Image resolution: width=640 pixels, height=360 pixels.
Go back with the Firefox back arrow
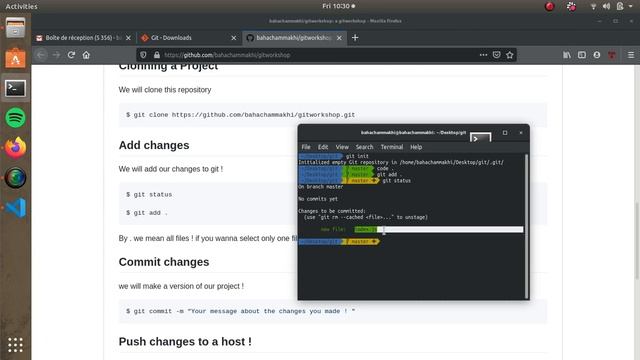[41, 55]
